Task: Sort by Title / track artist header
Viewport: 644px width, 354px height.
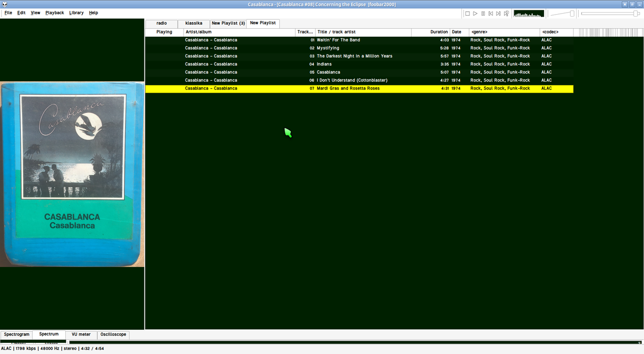Action: (x=363, y=32)
